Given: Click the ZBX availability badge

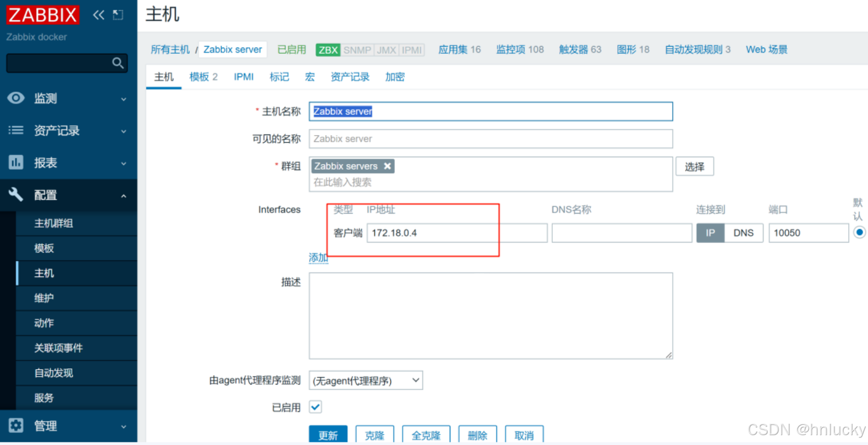Looking at the screenshot, I should tap(328, 50).
